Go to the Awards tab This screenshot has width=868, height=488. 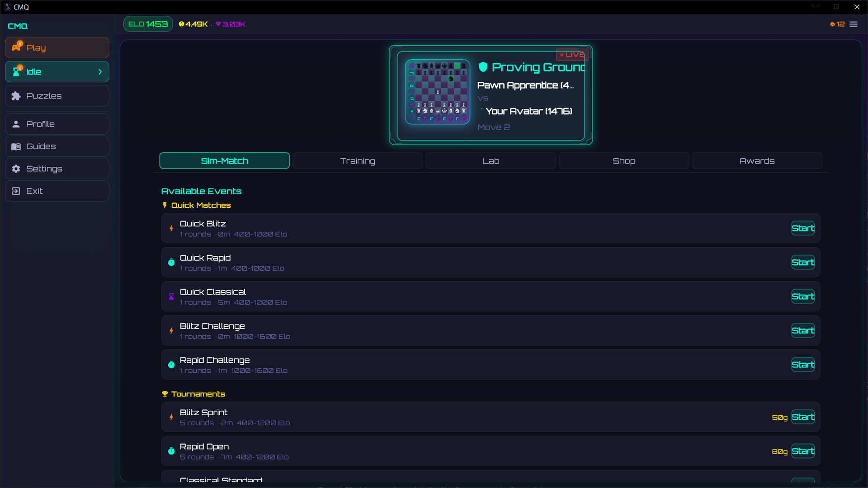click(x=757, y=161)
